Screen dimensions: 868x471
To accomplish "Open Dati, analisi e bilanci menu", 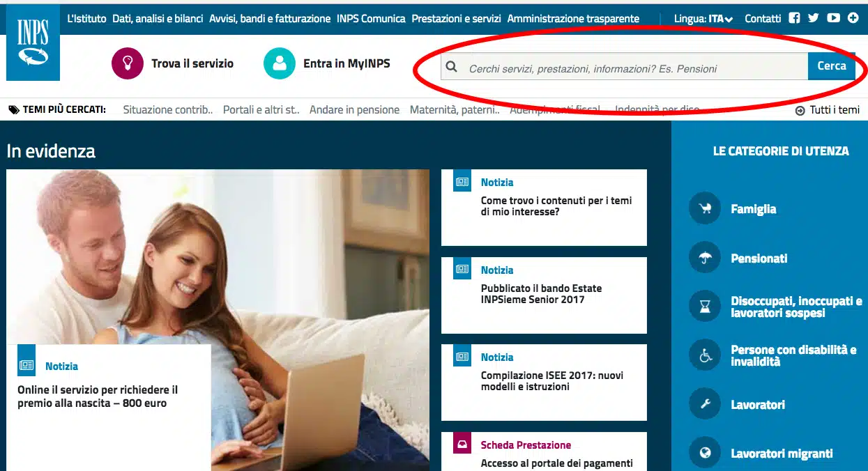I will (158, 19).
